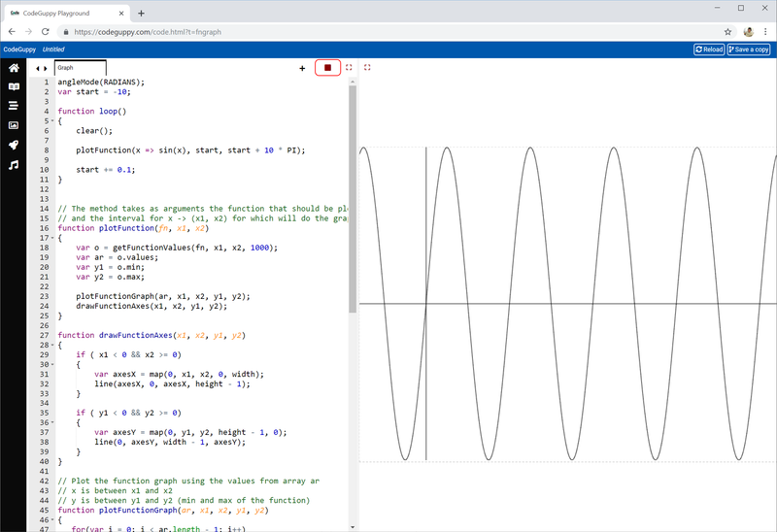View site security lock icon
The height and width of the screenshot is (532, 777).
pos(66,32)
